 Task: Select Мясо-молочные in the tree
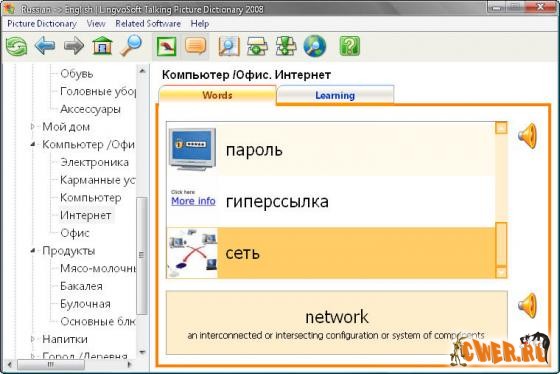pos(98,268)
